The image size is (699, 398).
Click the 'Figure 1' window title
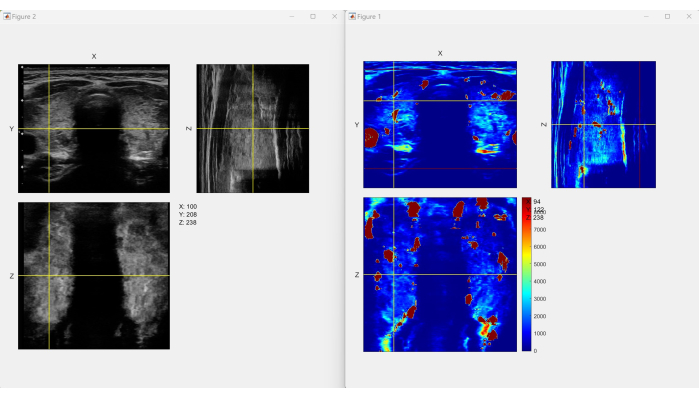(x=369, y=16)
